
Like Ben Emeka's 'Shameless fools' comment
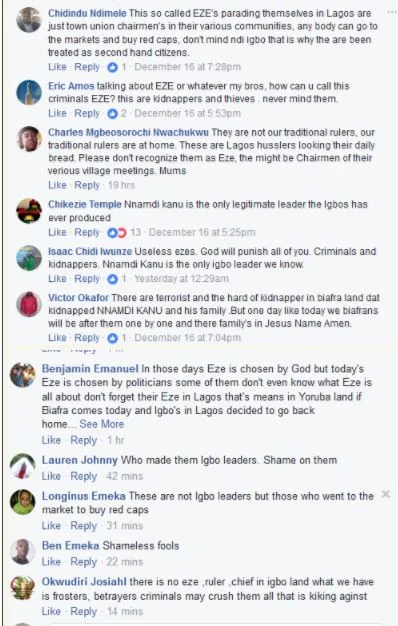[x=51, y=562]
